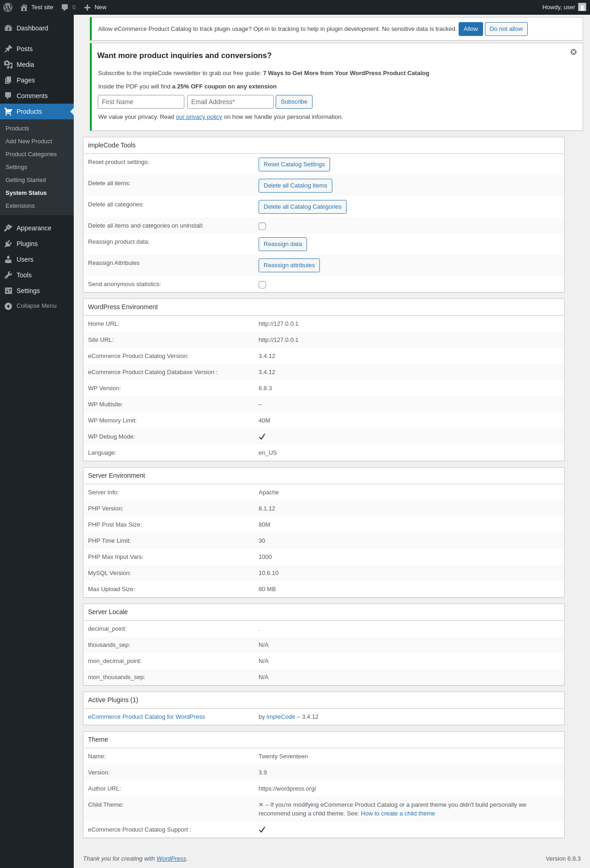Open the privacy policy link
This screenshot has height=868, width=590.
click(199, 117)
